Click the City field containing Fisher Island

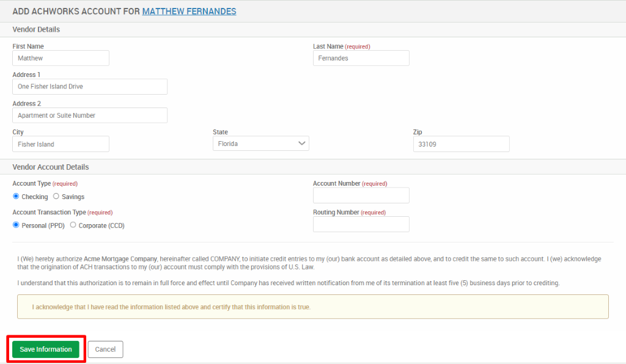click(x=61, y=144)
